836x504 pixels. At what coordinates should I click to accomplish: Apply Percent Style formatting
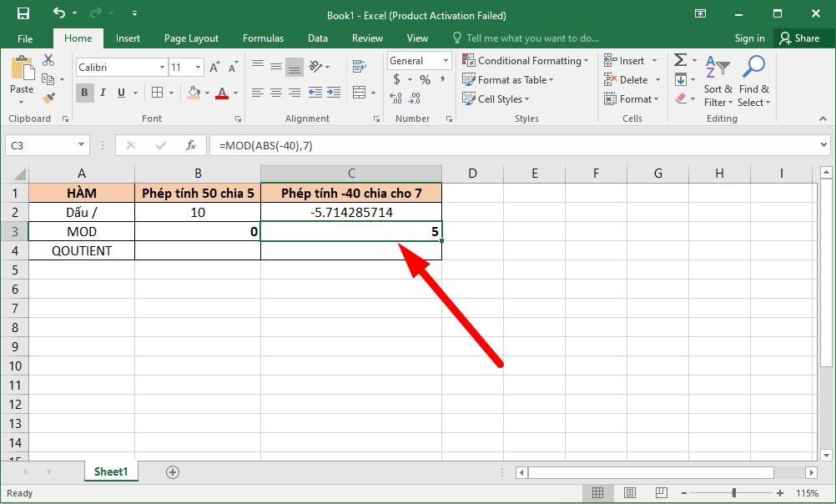tap(424, 79)
